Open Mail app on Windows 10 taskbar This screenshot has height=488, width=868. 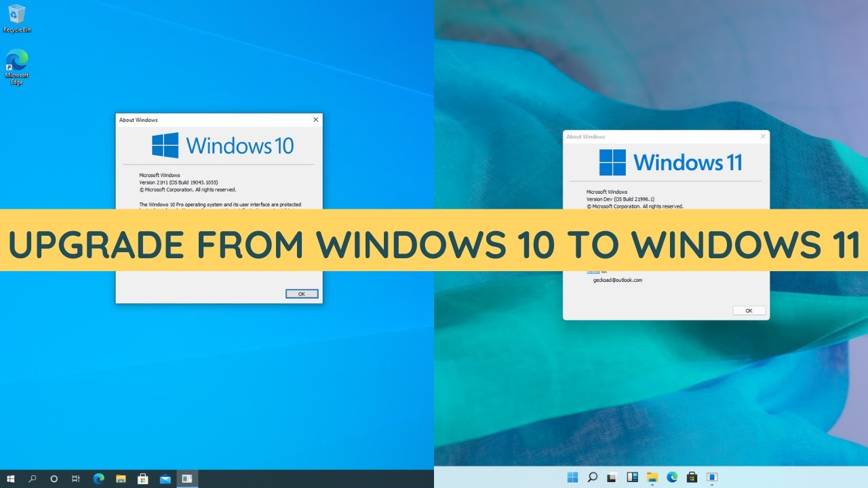point(165,479)
